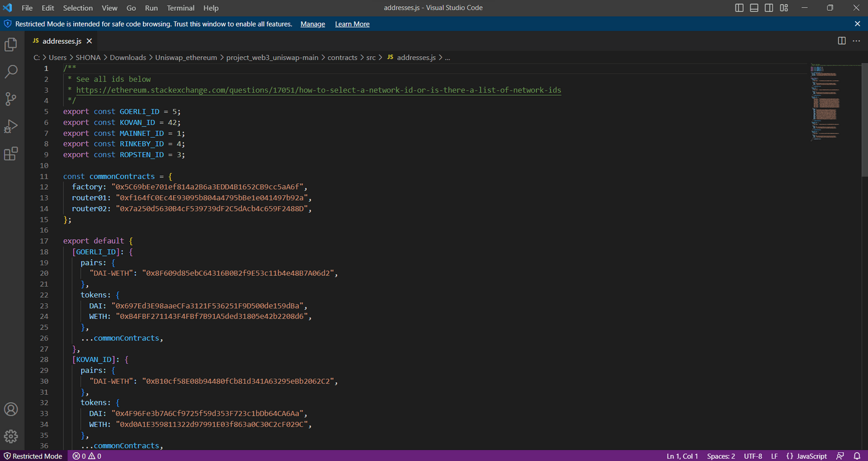Click the feedback icon in status bar
This screenshot has width=868, height=461.
(840, 456)
